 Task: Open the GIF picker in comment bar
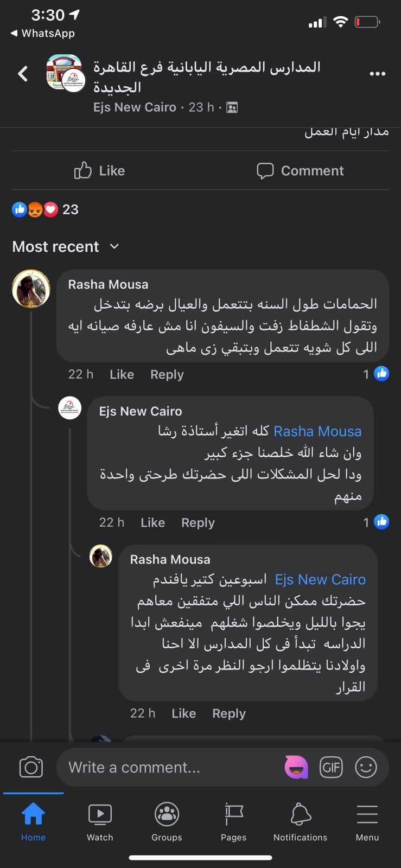click(331, 767)
